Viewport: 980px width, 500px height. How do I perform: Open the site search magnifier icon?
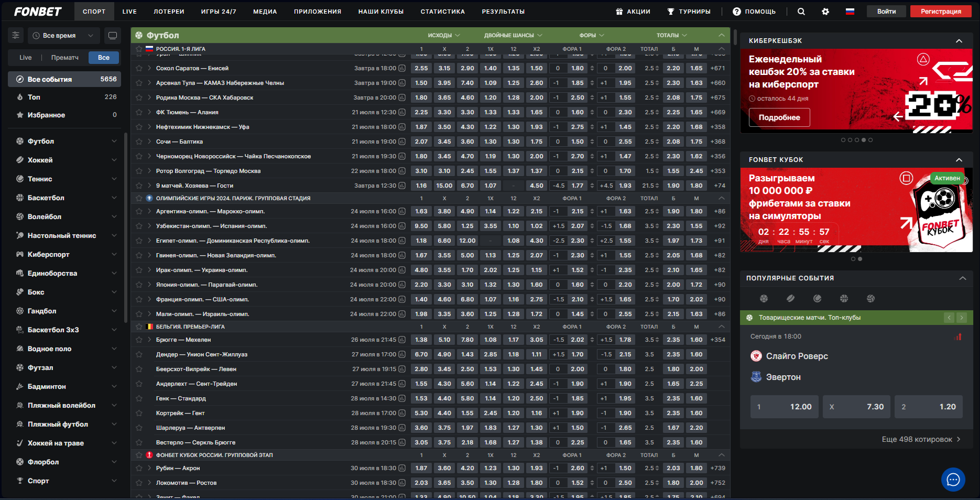tap(801, 12)
